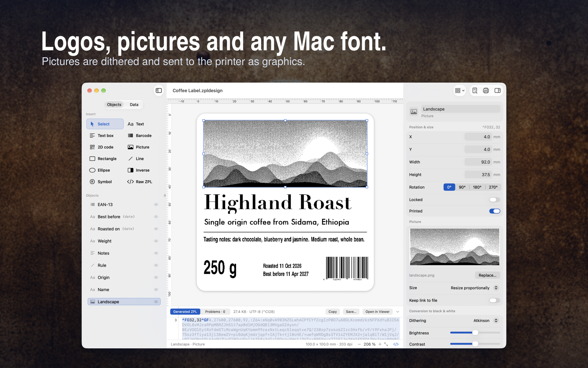This screenshot has width=588, height=368.
Task: Hide the EAN-13 object
Action: 156,204
